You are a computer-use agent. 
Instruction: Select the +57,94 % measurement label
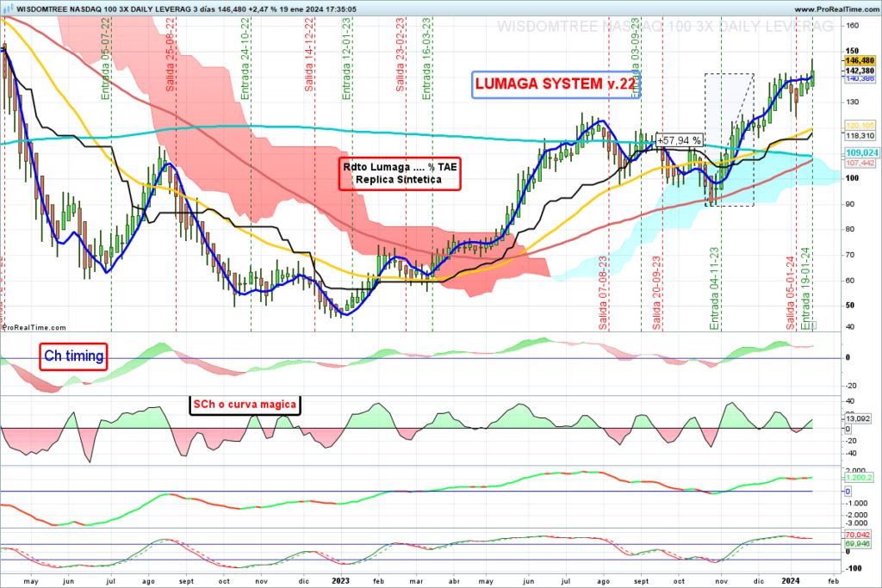[679, 140]
